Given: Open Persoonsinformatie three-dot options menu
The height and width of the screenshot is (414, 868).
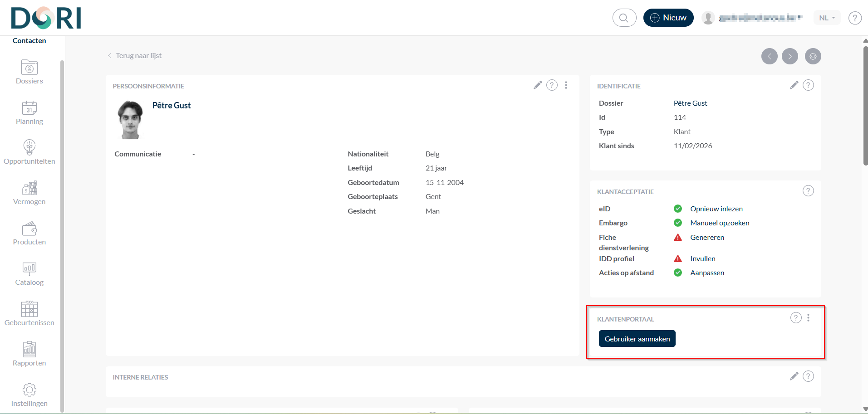Looking at the screenshot, I should coord(566,85).
